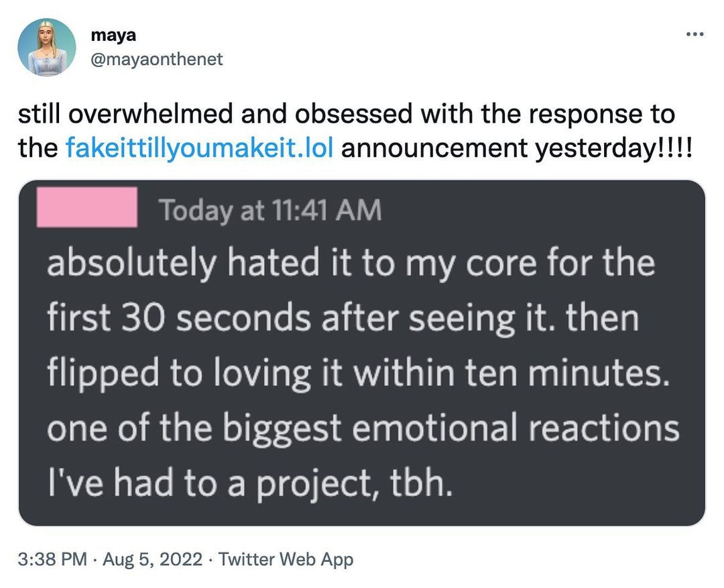The height and width of the screenshot is (588, 724).
Task: Open the fakeittillyoumakeit.lol link
Action: coord(199,148)
